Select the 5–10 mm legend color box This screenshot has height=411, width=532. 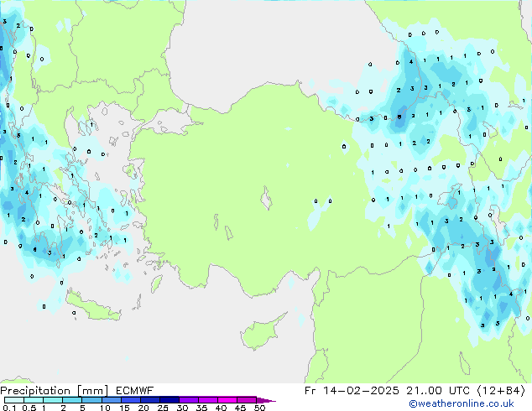pyautogui.click(x=91, y=400)
